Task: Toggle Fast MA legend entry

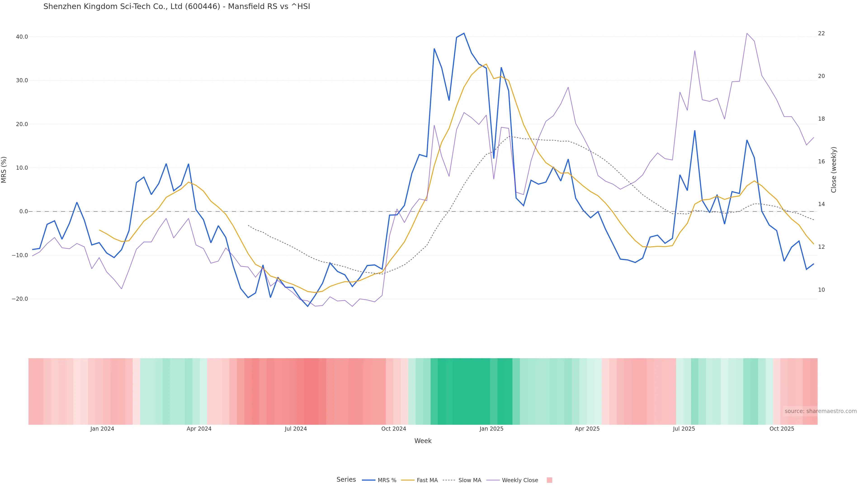Action: [427, 480]
